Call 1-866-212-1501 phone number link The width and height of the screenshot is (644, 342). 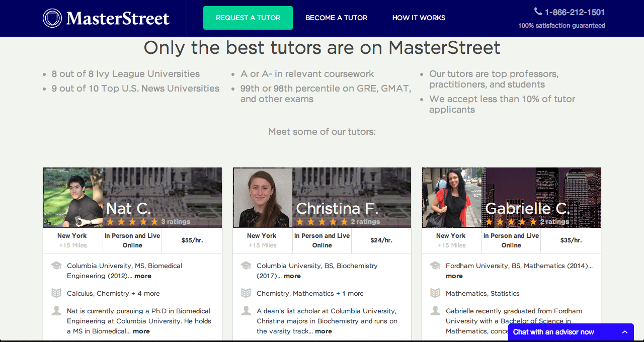(x=575, y=12)
